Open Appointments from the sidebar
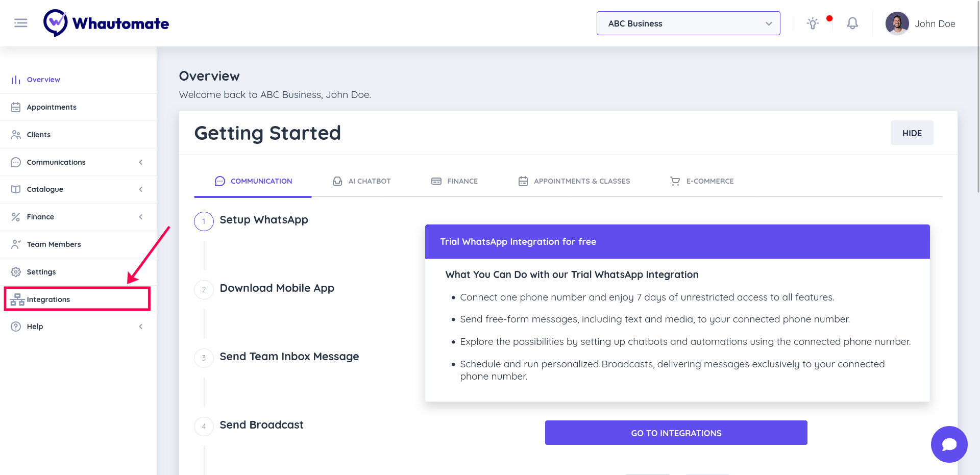 pos(52,107)
